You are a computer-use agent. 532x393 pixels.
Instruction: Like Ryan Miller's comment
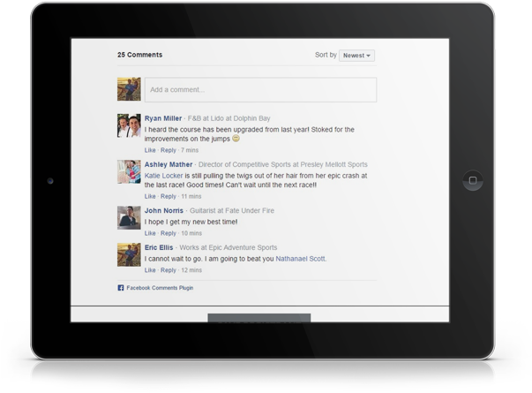click(x=150, y=150)
